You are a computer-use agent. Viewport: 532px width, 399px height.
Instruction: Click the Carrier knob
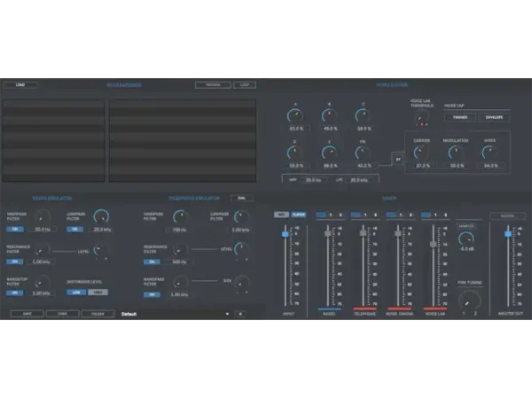(421, 153)
